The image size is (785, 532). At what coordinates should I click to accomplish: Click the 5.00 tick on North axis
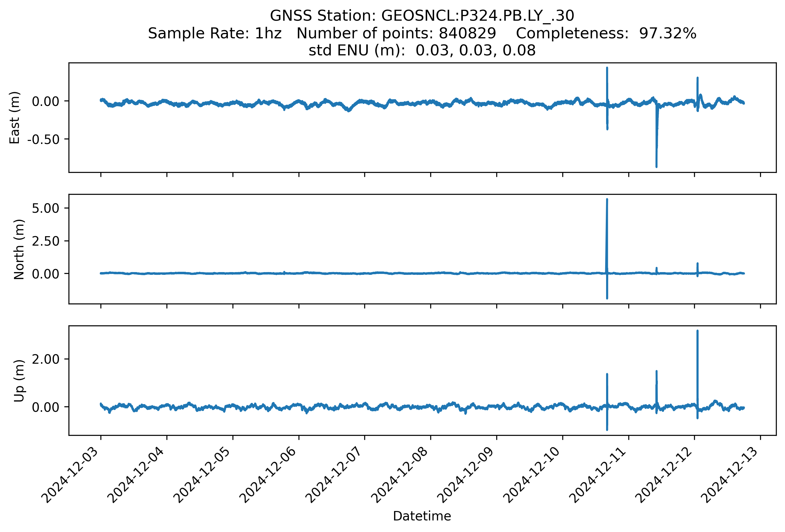pos(46,208)
